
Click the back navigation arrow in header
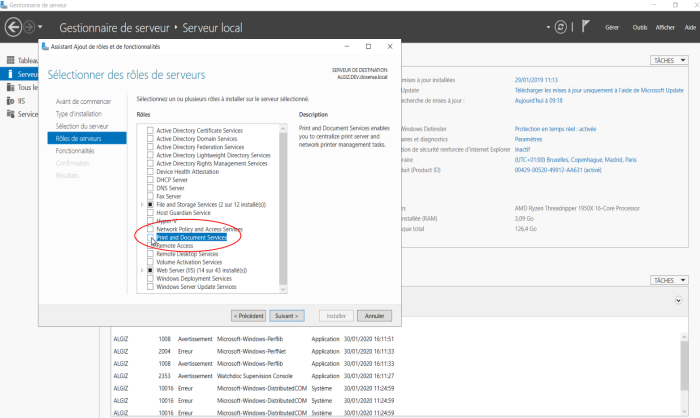point(13,26)
